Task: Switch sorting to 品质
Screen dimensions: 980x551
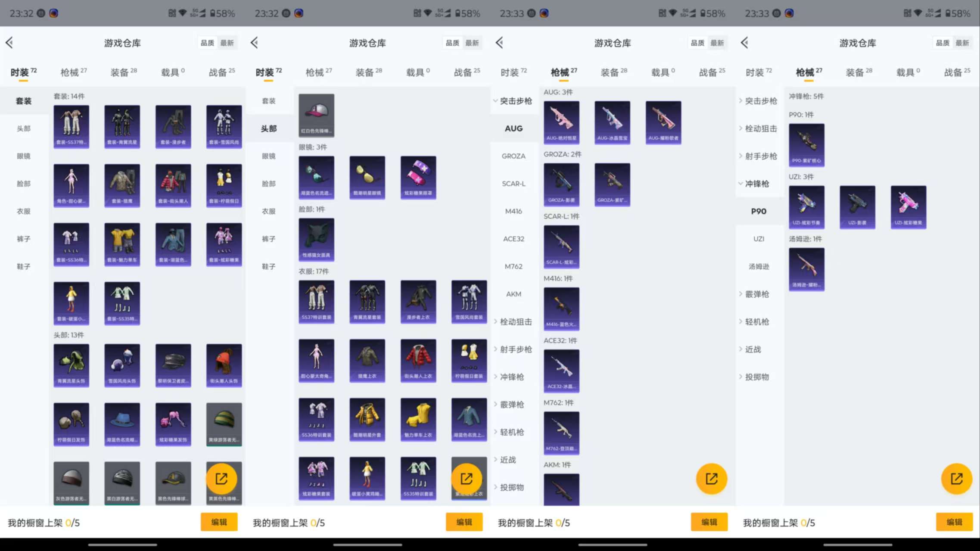Action: click(208, 43)
